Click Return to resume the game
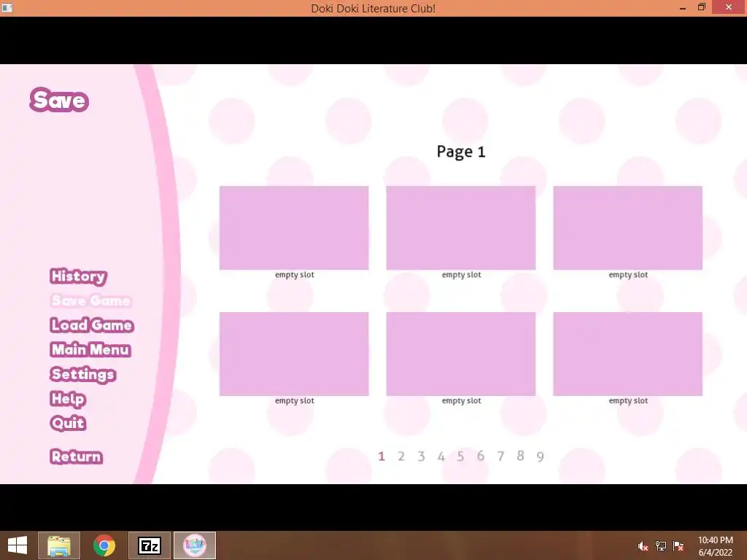This screenshot has width=747, height=560. click(x=76, y=456)
